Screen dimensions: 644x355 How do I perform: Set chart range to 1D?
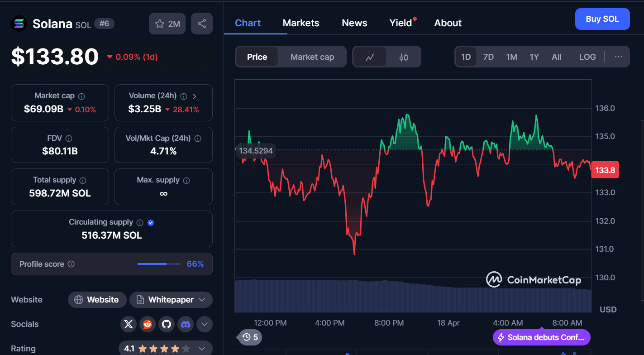pos(466,57)
